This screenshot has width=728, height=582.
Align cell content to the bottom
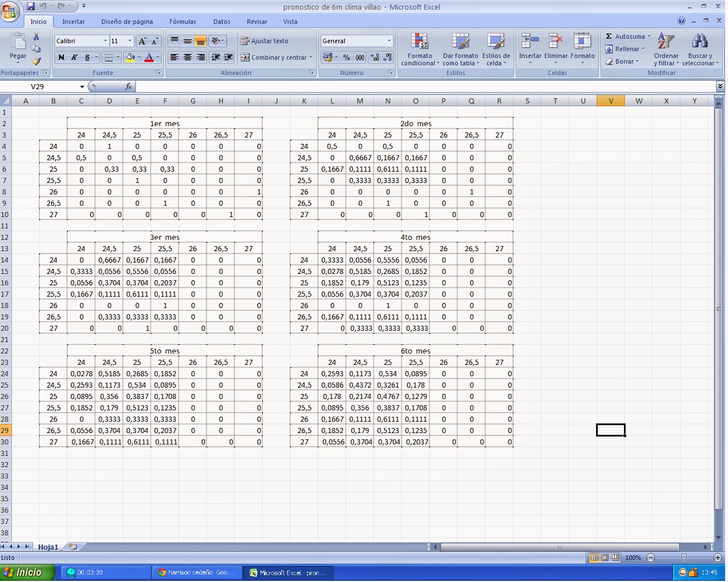pyautogui.click(x=200, y=41)
